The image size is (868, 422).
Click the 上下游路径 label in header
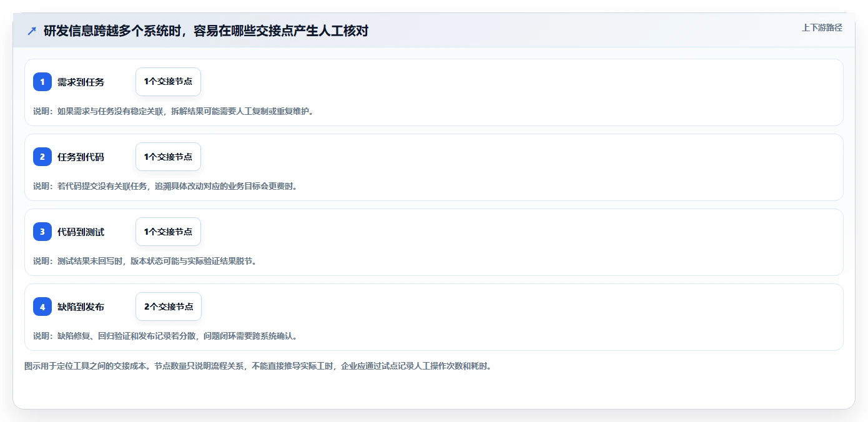(x=822, y=27)
